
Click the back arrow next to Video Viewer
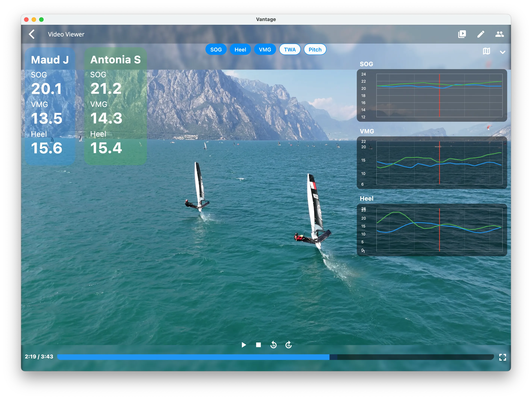click(x=32, y=34)
